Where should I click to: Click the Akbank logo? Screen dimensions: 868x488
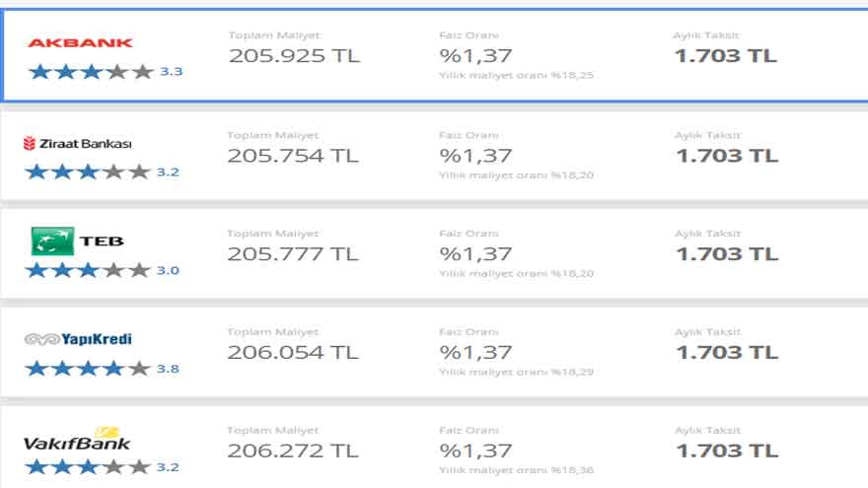(80, 42)
